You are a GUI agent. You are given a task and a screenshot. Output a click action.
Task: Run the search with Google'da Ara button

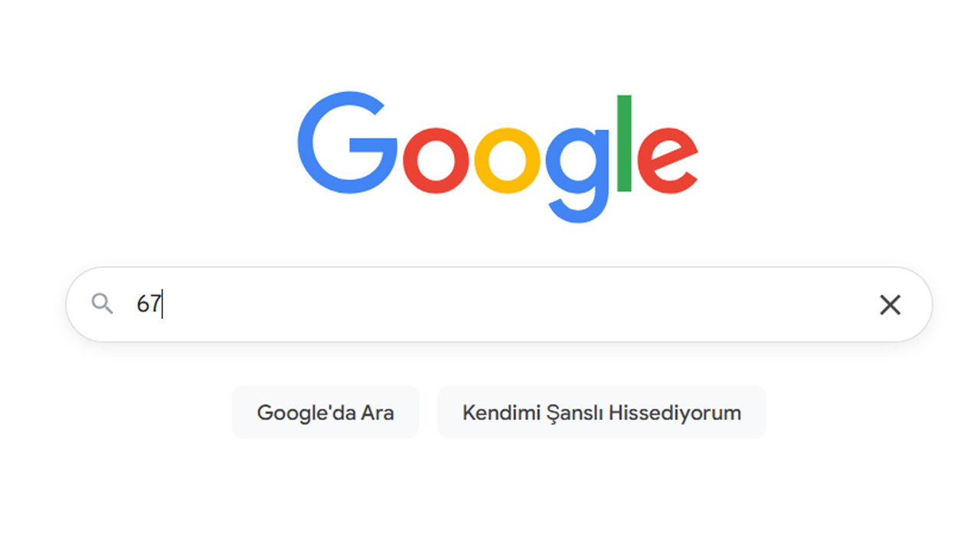point(325,412)
